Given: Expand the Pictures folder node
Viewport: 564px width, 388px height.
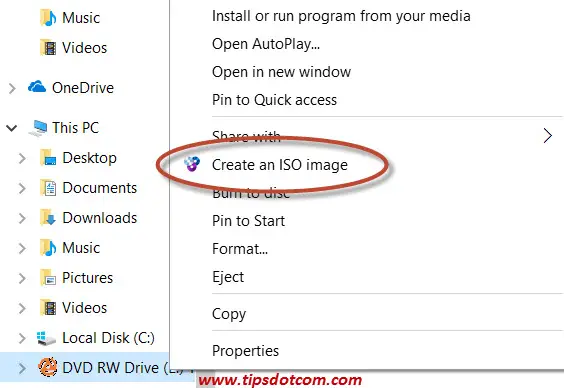Looking at the screenshot, I should point(22,278).
